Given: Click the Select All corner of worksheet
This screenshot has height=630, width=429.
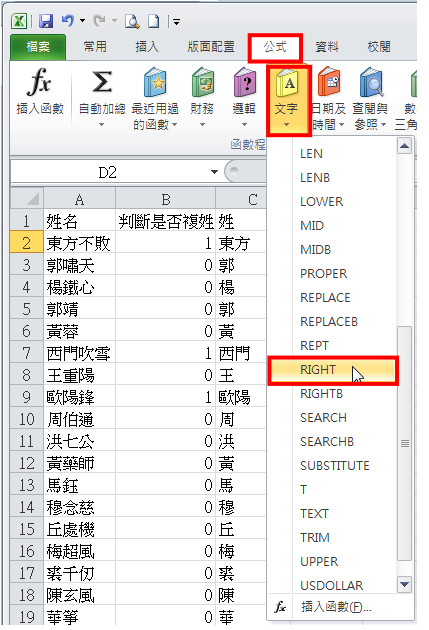Looking at the screenshot, I should (x=27, y=198).
